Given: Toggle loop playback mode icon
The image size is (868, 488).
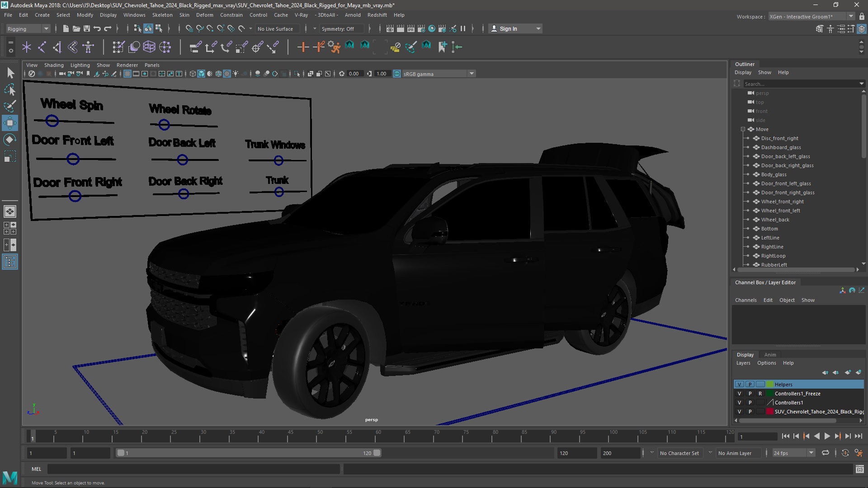Looking at the screenshot, I should tap(826, 453).
